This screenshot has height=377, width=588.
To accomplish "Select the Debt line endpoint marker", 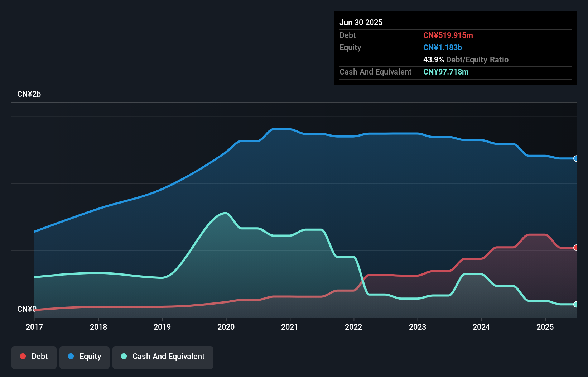I will point(576,248).
